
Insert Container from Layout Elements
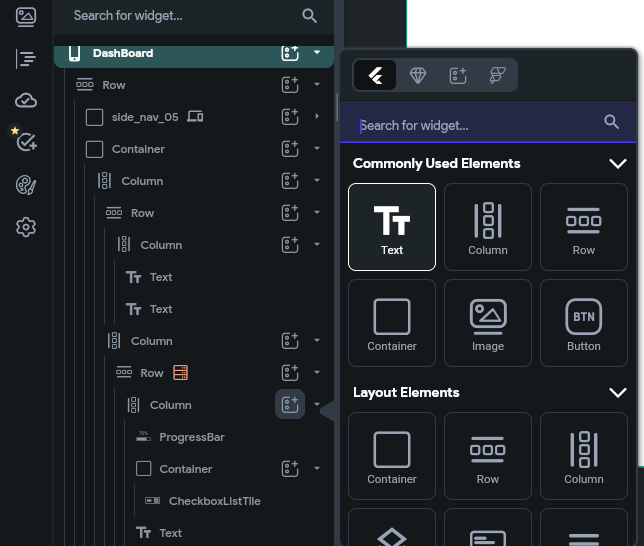click(392, 456)
